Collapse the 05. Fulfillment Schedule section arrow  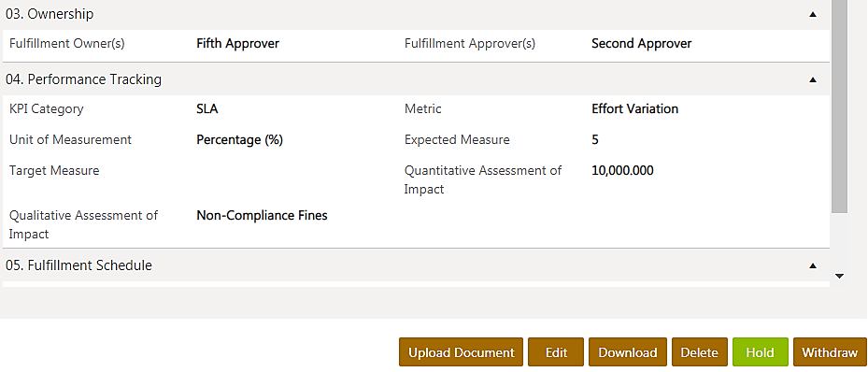click(813, 265)
